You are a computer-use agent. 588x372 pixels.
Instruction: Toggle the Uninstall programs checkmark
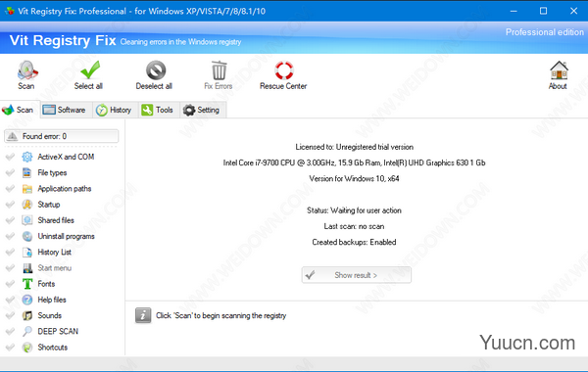pyautogui.click(x=10, y=236)
